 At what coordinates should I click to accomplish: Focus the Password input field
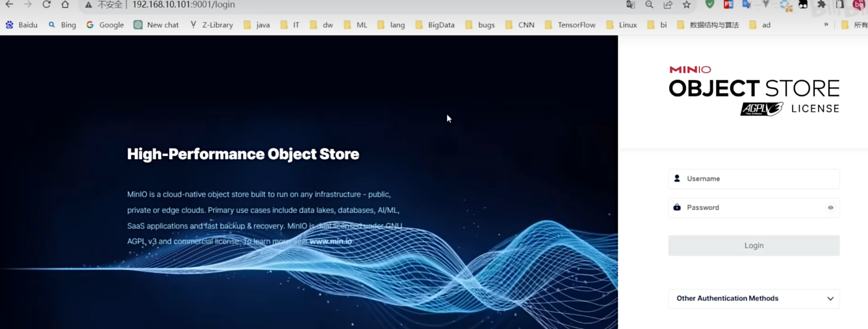click(x=754, y=208)
